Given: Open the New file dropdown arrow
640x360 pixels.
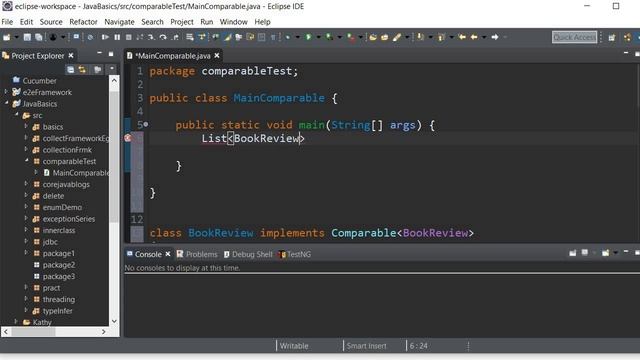Looking at the screenshot, I should tap(16, 37).
